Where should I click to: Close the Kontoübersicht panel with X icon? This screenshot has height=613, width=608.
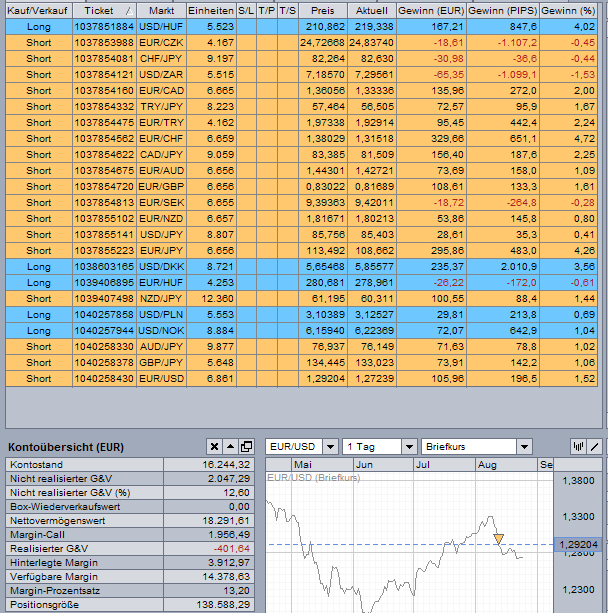[214, 447]
